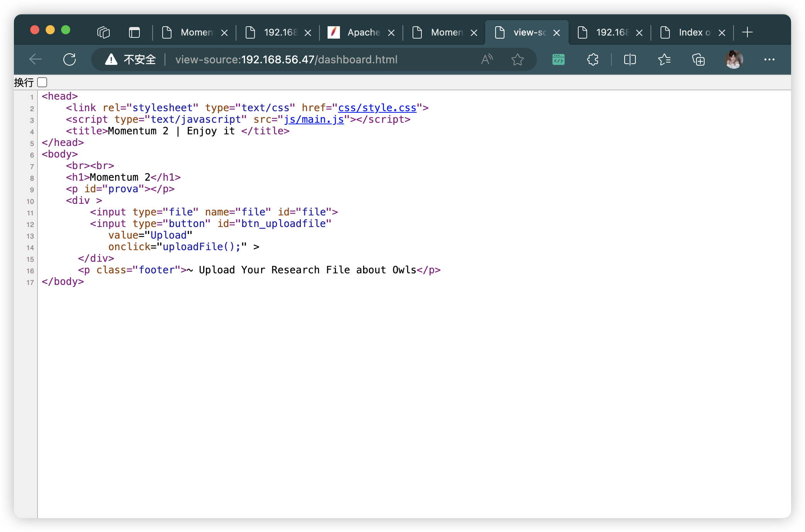Click the profile avatar icon
Viewport: 805px width, 532px height.
(x=734, y=59)
